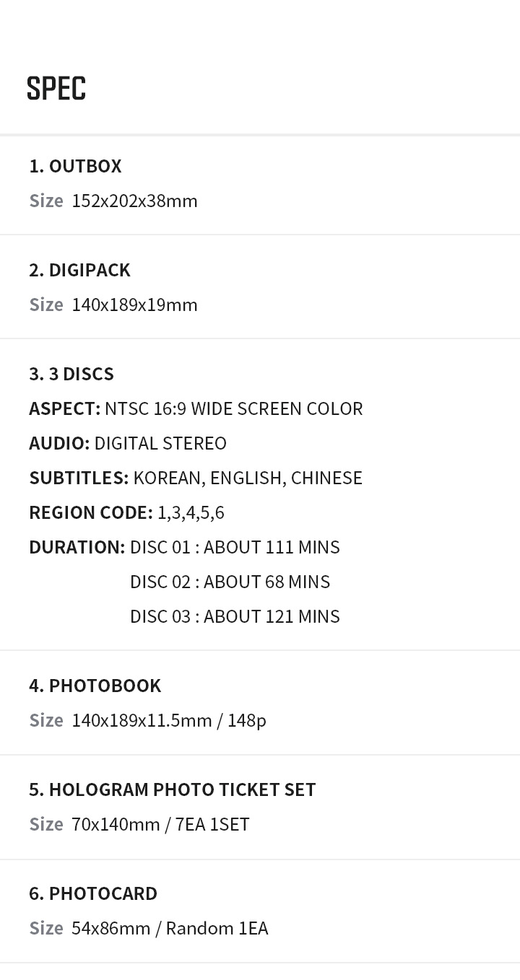This screenshot has width=520, height=980.
Task: Click the AUDIO DIGITAL STEREO line
Action: pyautogui.click(x=128, y=443)
